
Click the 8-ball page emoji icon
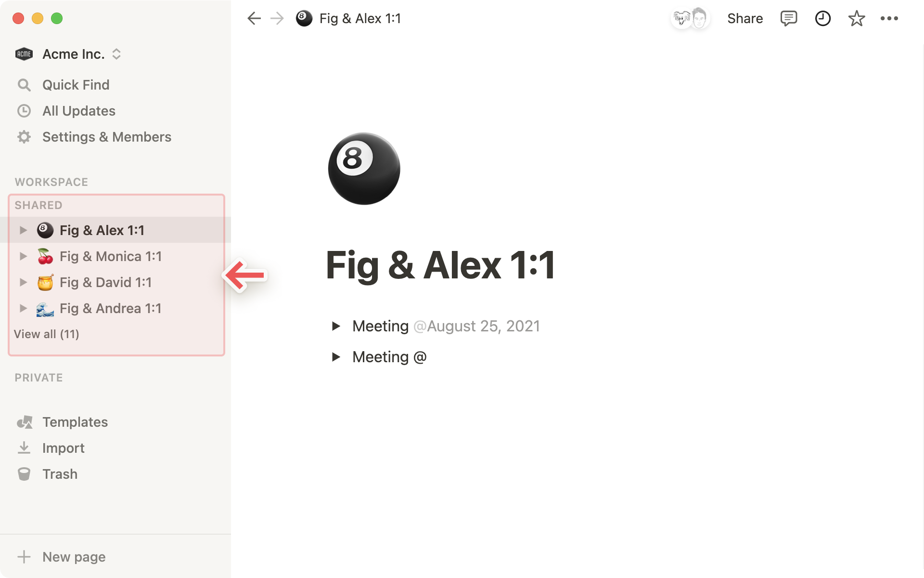(364, 168)
